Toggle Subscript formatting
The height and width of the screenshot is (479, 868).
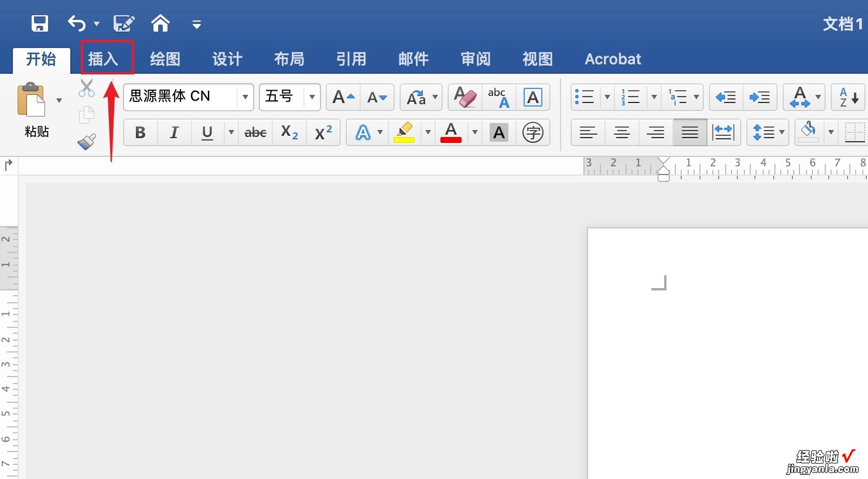tap(289, 133)
